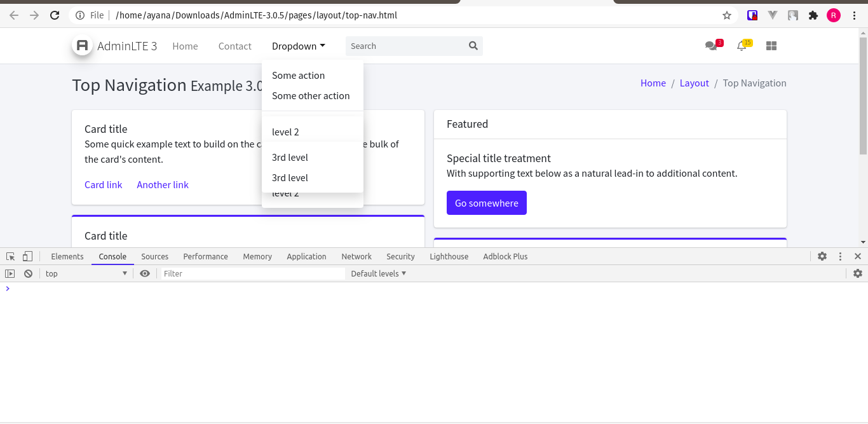Open the notifications bell showing 15

[742, 46]
